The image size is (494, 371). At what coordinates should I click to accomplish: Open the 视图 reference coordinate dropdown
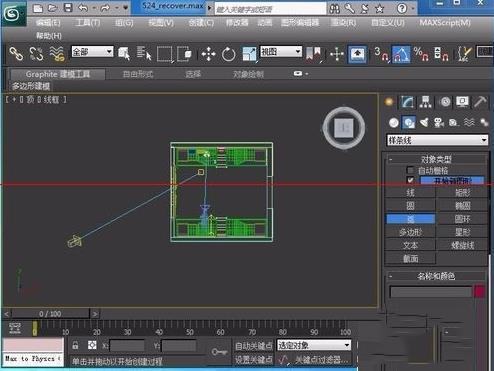[281, 52]
